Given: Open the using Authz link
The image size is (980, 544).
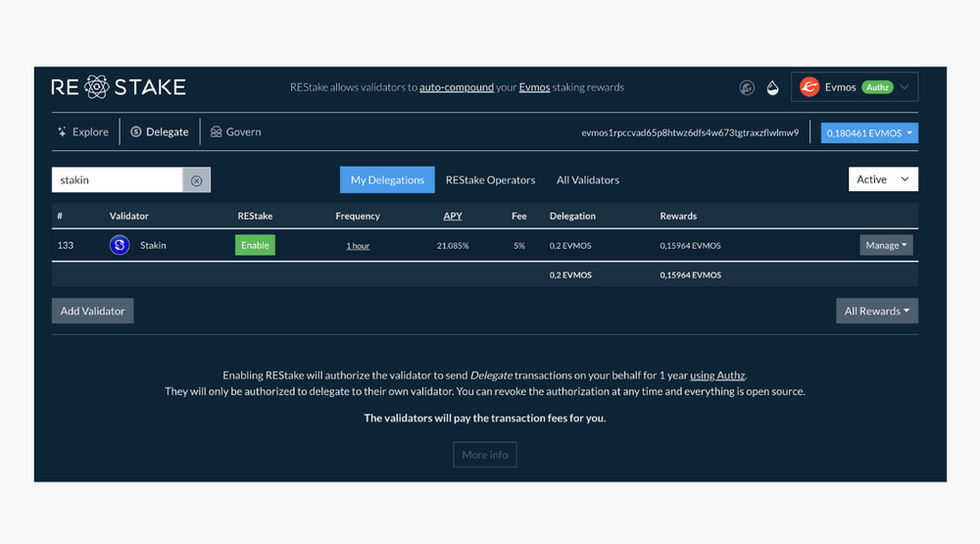Looking at the screenshot, I should 717,374.
